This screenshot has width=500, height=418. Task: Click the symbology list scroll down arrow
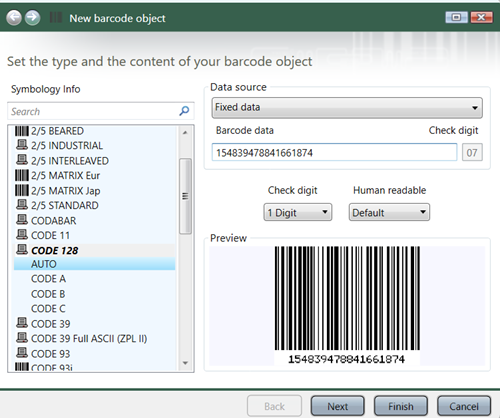185,363
